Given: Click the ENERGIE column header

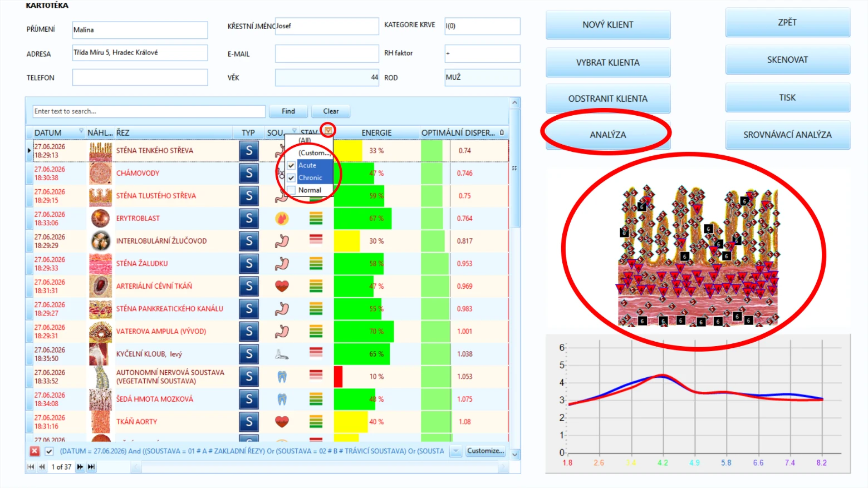Looking at the screenshot, I should [376, 132].
